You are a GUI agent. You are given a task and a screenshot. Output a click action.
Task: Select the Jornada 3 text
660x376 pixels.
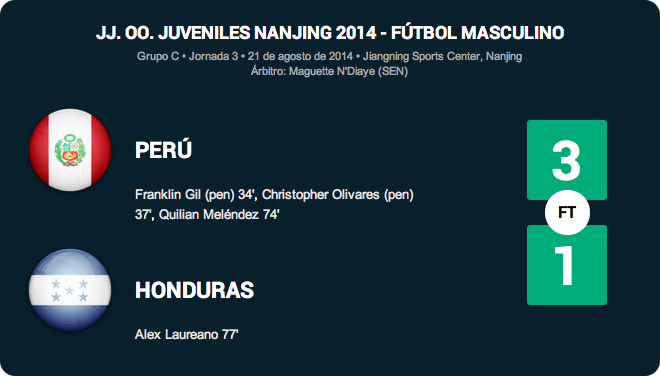tap(213, 56)
